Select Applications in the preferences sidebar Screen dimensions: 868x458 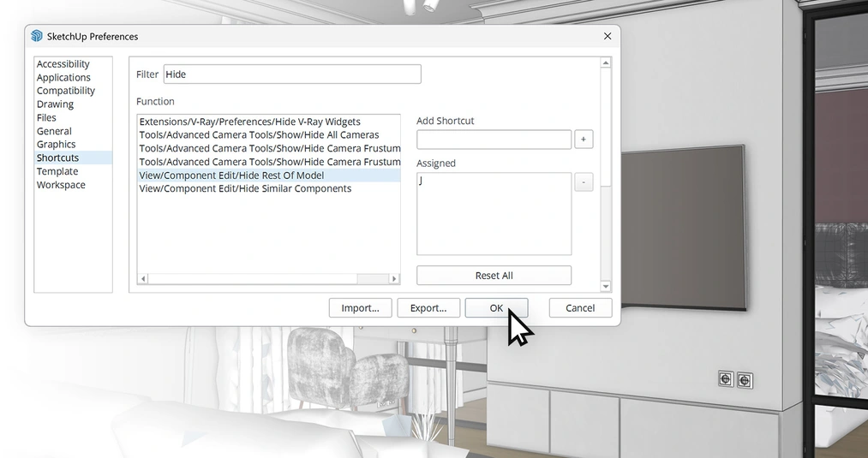pos(63,77)
